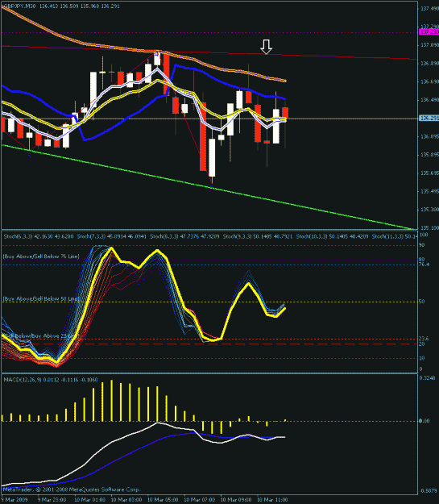Click the Sell Below/Buy Above 23 Line label
The width and height of the screenshot is (439, 504).
click(42, 336)
